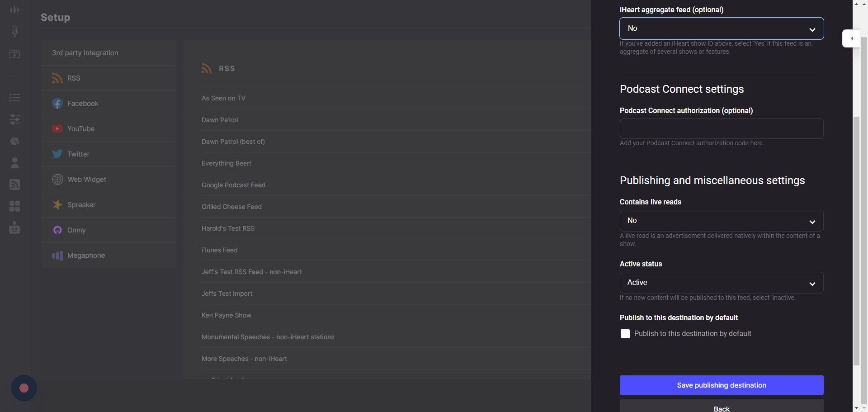Click the Back button
Image resolution: width=868 pixels, height=412 pixels.
(x=722, y=406)
